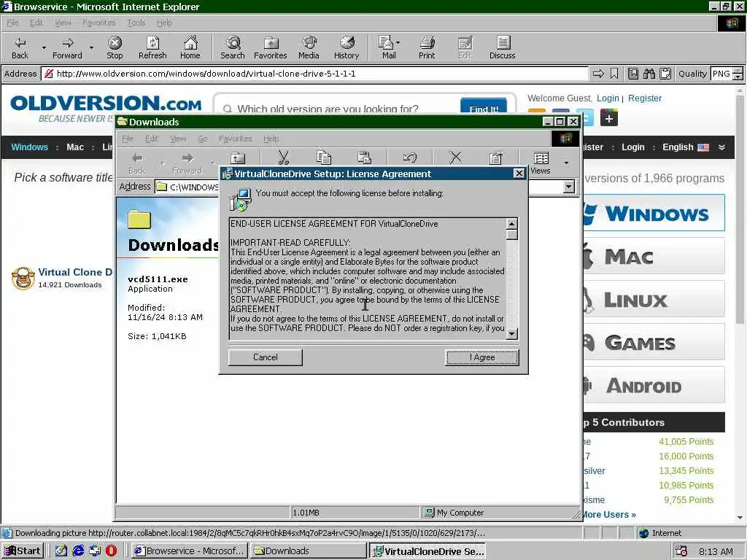
Task: Open the Search pane in Internet Explorer
Action: point(233,47)
